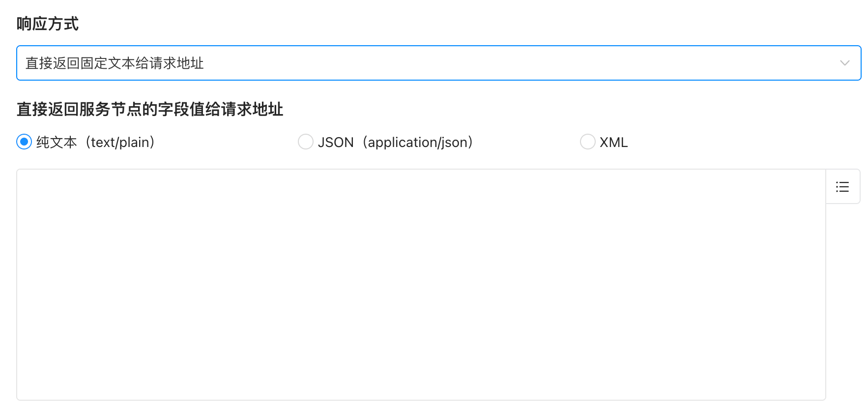Click the 直接返回服务节点的字段值给请求地址 heading
This screenshot has height=412, width=868.
click(150, 109)
